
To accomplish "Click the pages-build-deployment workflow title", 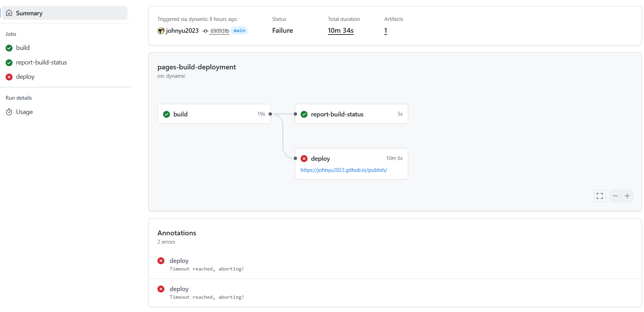I will click(196, 67).
